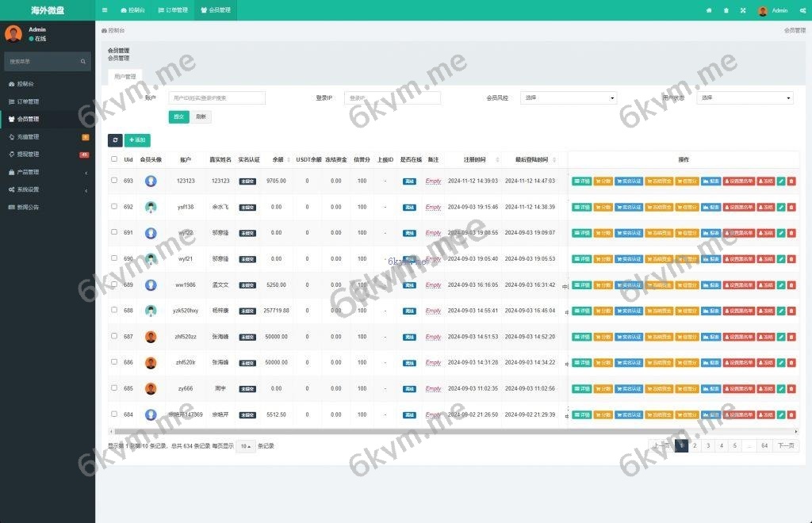Switch to the 订单管理 top tab
Viewport: 812px width, 523px height.
[x=173, y=10]
